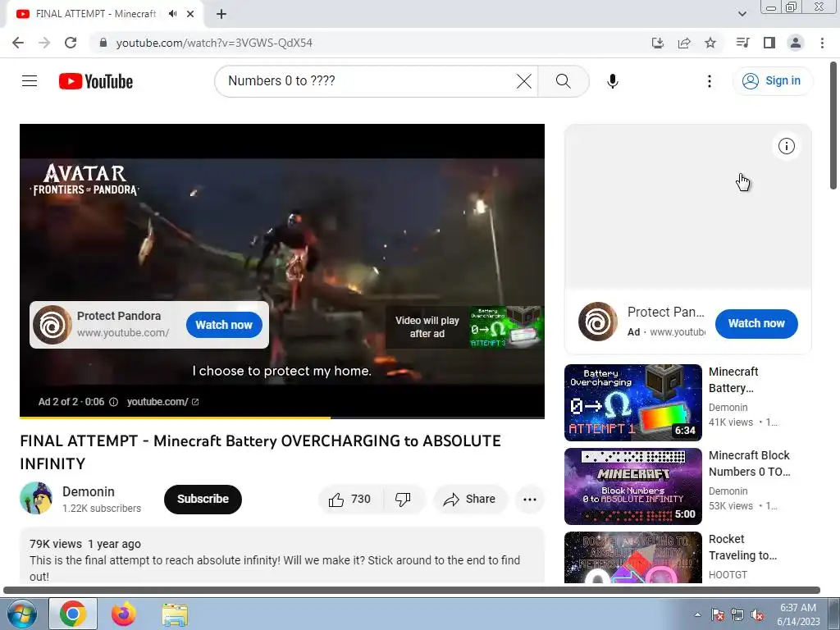Reload the page
Viewport: 840px width, 630px height.
[x=71, y=43]
